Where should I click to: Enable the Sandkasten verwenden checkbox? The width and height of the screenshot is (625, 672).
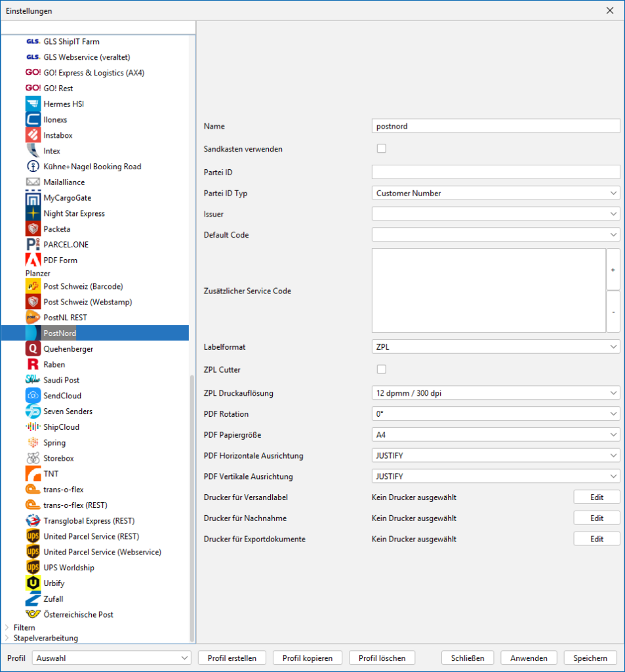point(382,149)
